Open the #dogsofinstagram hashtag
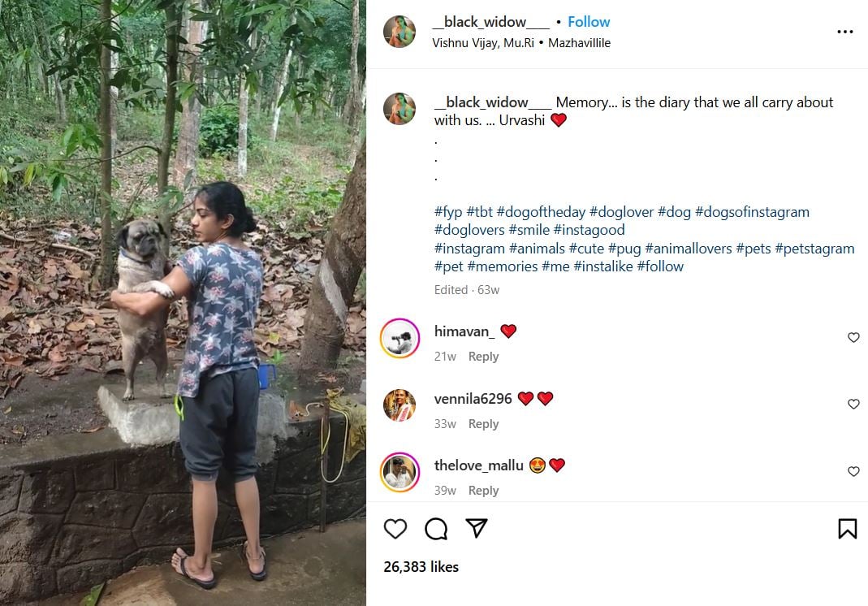The height and width of the screenshot is (606, 868). 752,212
